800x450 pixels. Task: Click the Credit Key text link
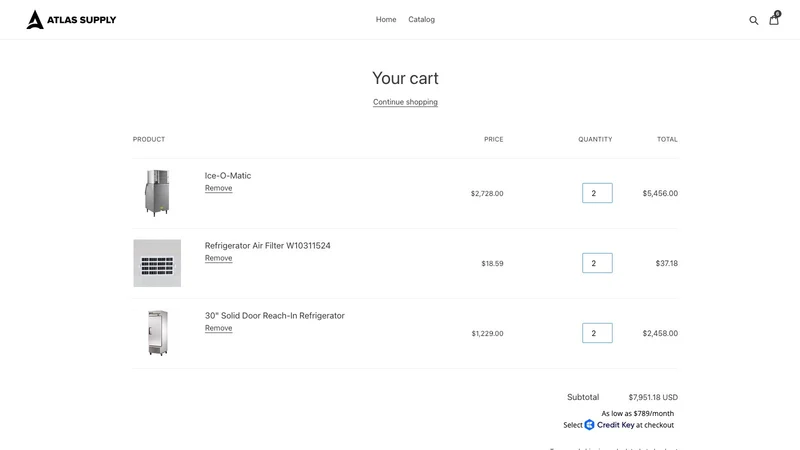coord(615,425)
